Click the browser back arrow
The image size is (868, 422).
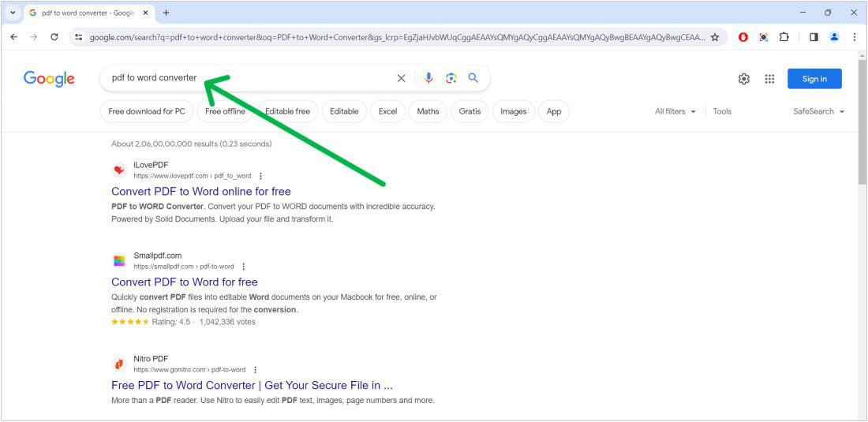[14, 37]
